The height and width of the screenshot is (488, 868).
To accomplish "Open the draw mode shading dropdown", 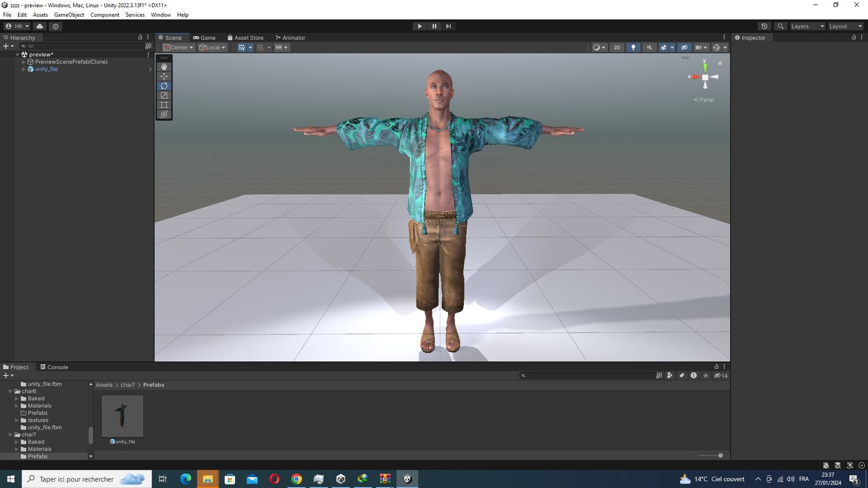I will pyautogui.click(x=599, y=47).
